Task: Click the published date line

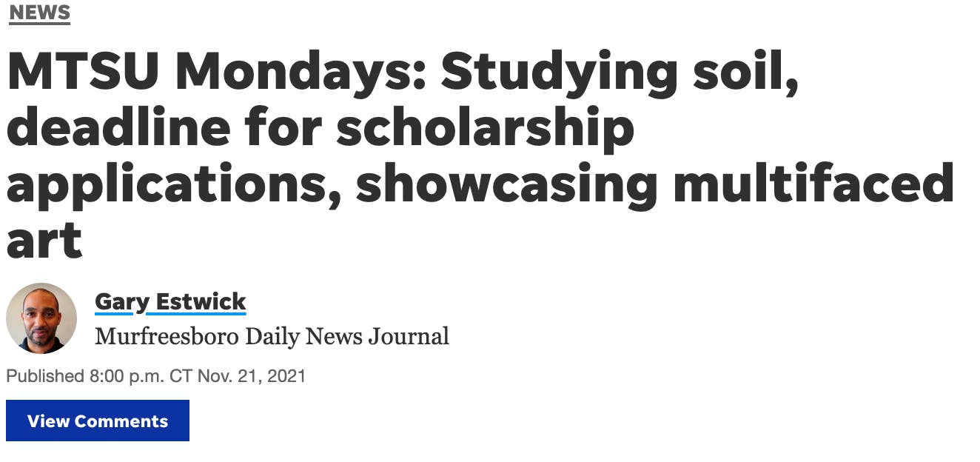Action: [156, 376]
